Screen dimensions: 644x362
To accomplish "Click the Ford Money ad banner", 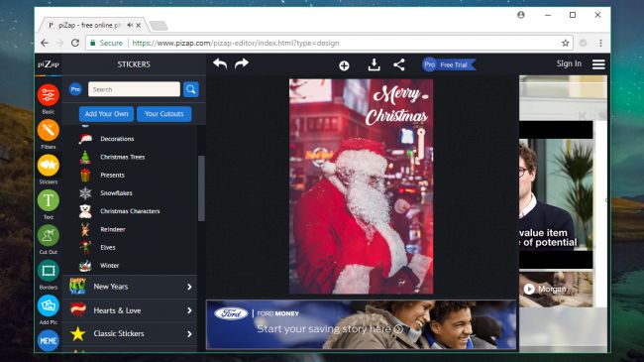I will (x=361, y=325).
